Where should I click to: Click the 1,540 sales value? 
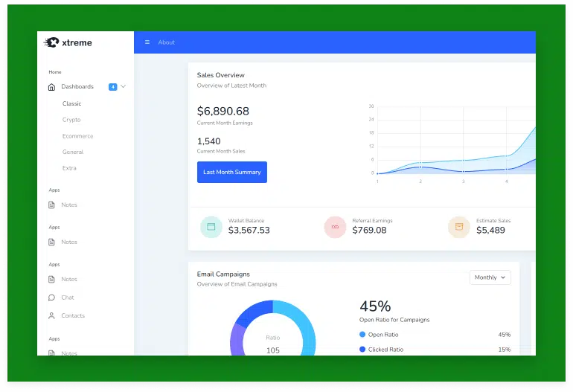click(208, 141)
